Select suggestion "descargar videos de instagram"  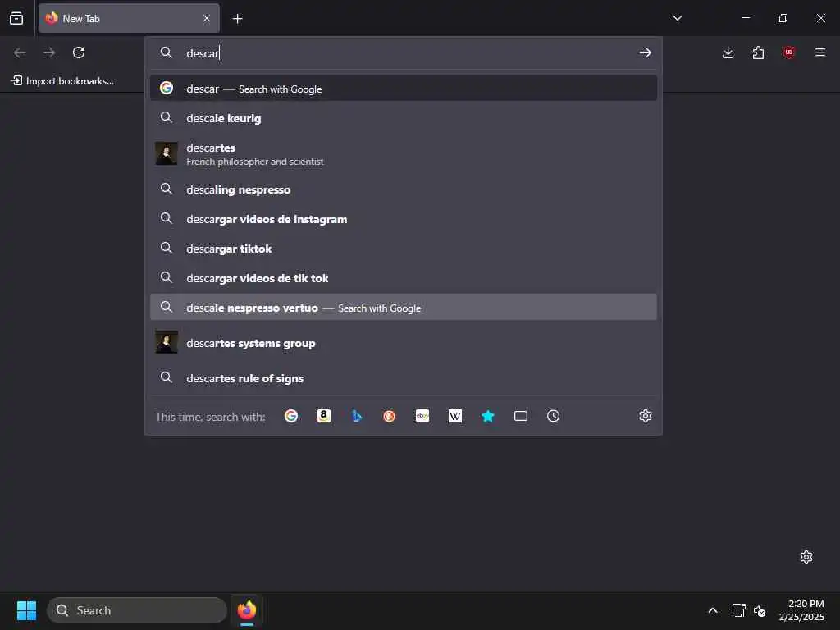[x=404, y=218]
